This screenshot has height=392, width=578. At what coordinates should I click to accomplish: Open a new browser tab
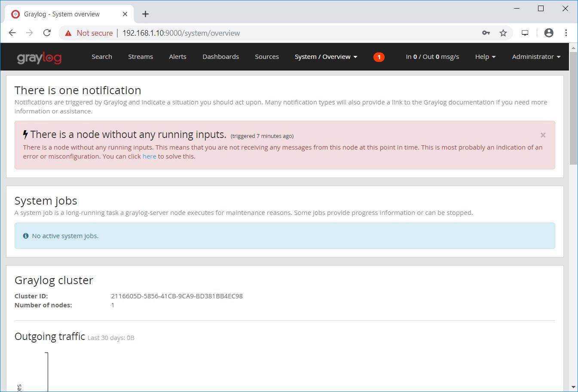[x=145, y=13]
